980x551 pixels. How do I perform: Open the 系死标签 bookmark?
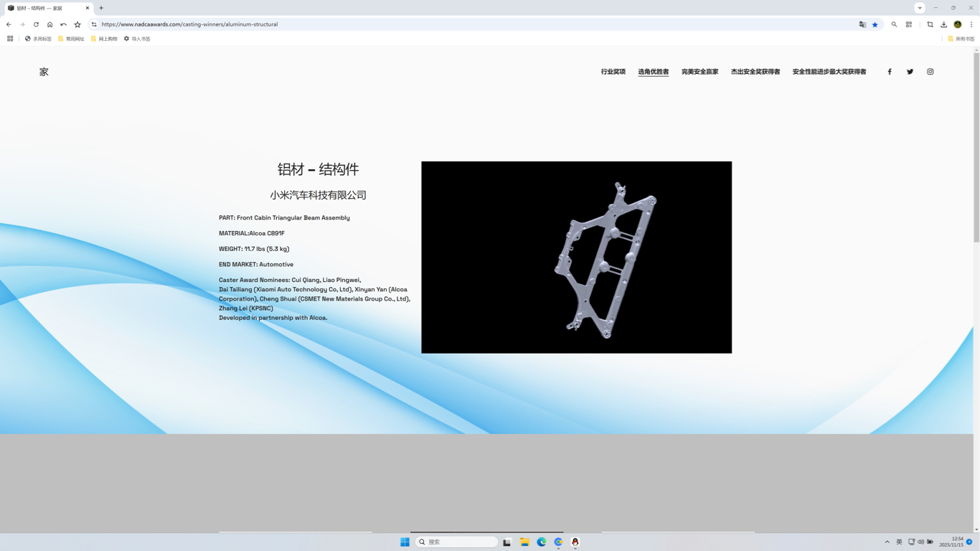click(38, 39)
